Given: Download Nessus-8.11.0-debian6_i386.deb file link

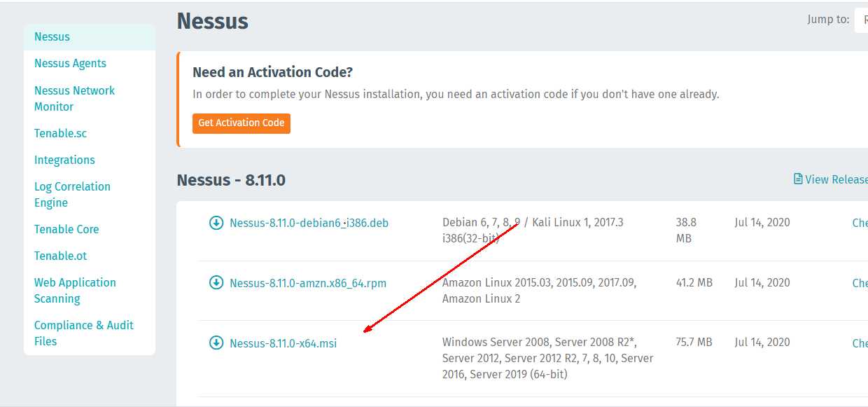Looking at the screenshot, I should 309,223.
